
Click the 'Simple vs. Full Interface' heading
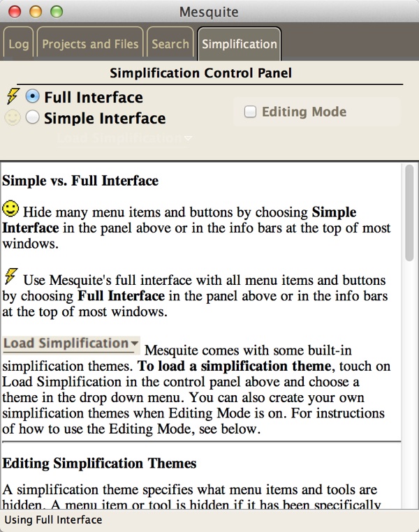coord(80,181)
